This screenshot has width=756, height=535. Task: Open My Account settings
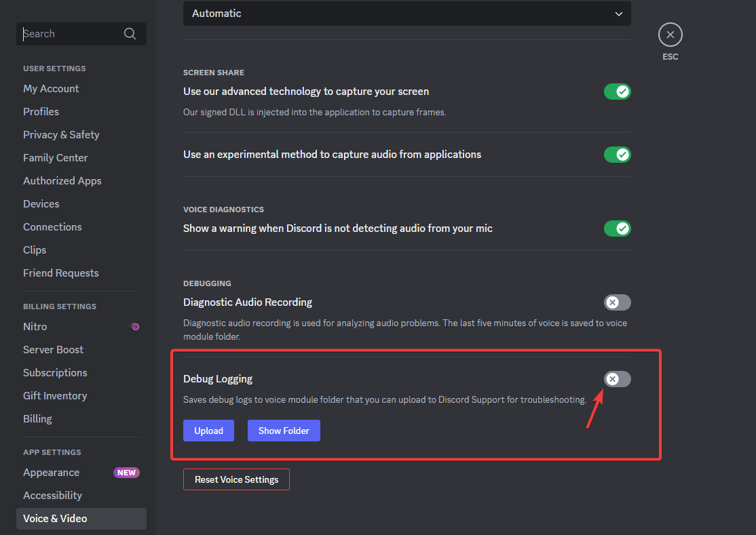click(51, 89)
